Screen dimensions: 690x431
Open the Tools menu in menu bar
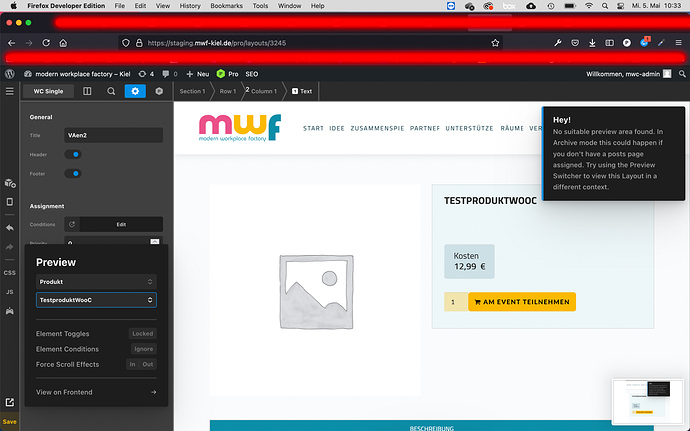tap(260, 6)
